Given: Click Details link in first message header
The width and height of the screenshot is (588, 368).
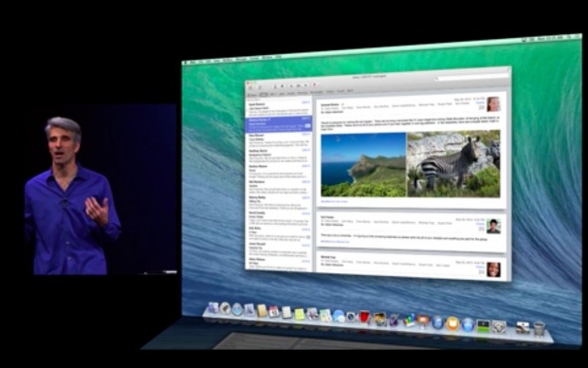Looking at the screenshot, I should point(480,102).
